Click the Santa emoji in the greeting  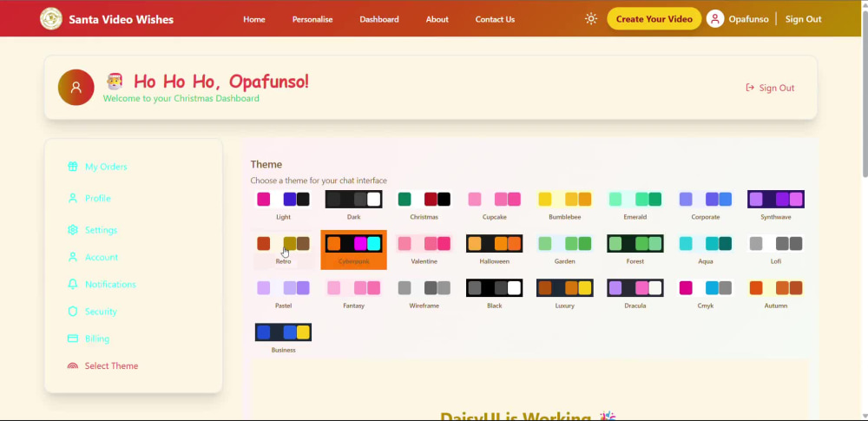[x=115, y=82]
